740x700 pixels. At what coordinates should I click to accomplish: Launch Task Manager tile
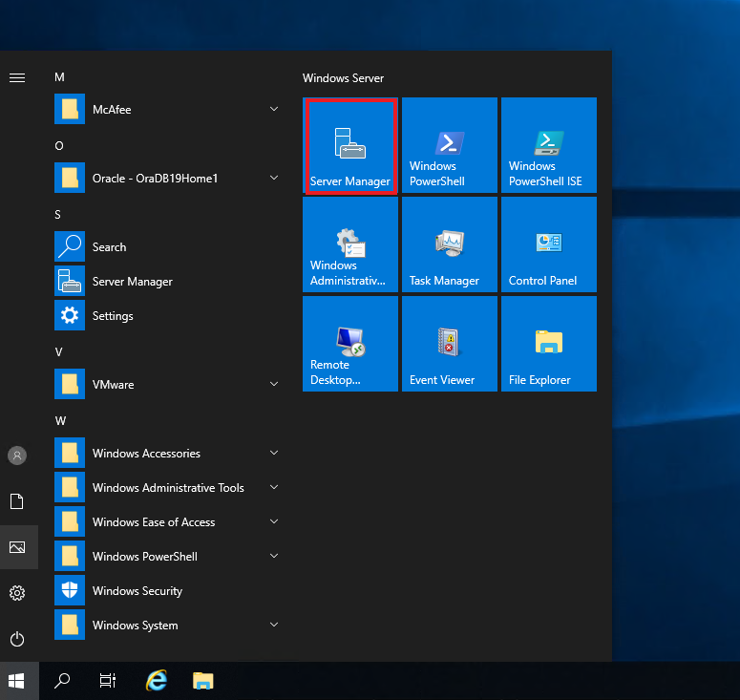[450, 244]
